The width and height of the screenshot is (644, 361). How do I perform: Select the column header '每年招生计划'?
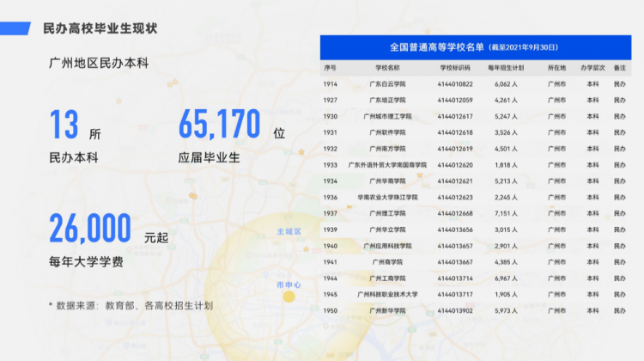(506, 68)
